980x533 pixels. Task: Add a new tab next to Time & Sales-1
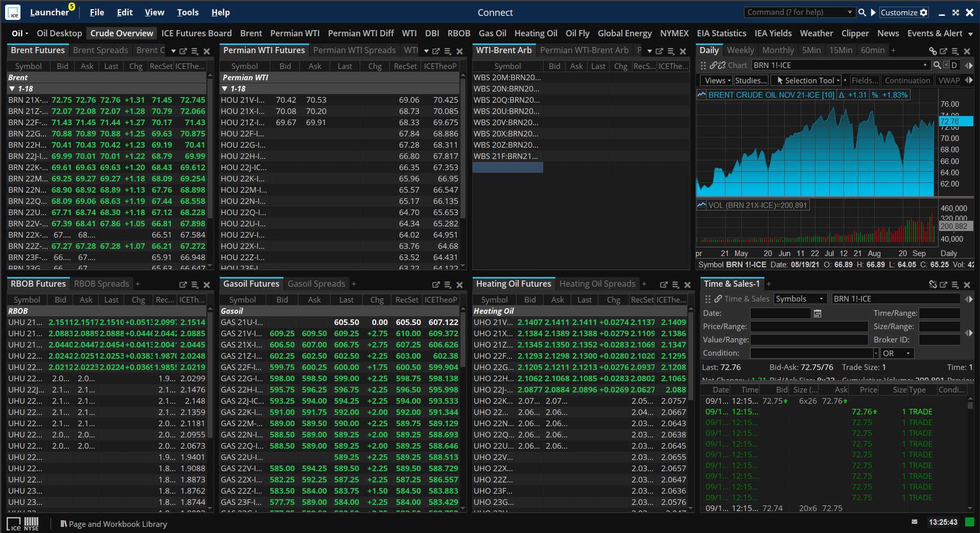(768, 284)
